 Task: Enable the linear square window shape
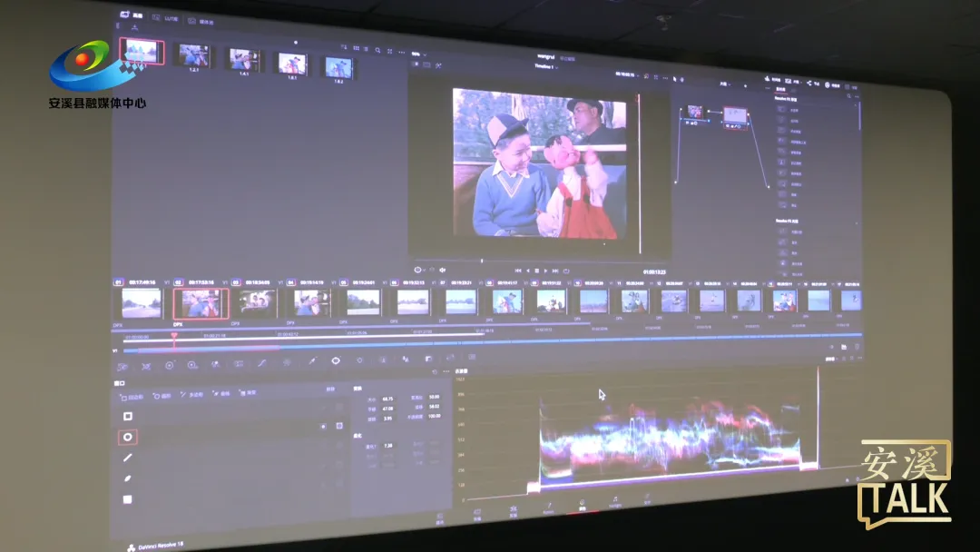(x=128, y=417)
